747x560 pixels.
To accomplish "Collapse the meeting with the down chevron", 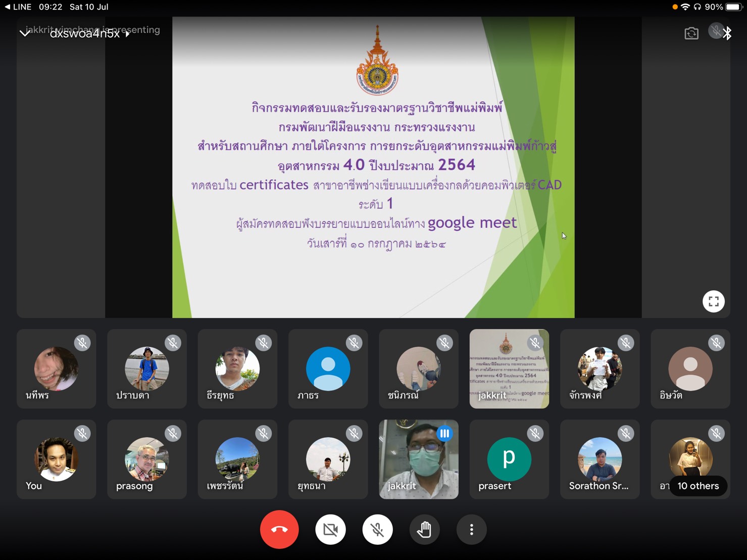I will 24,33.
